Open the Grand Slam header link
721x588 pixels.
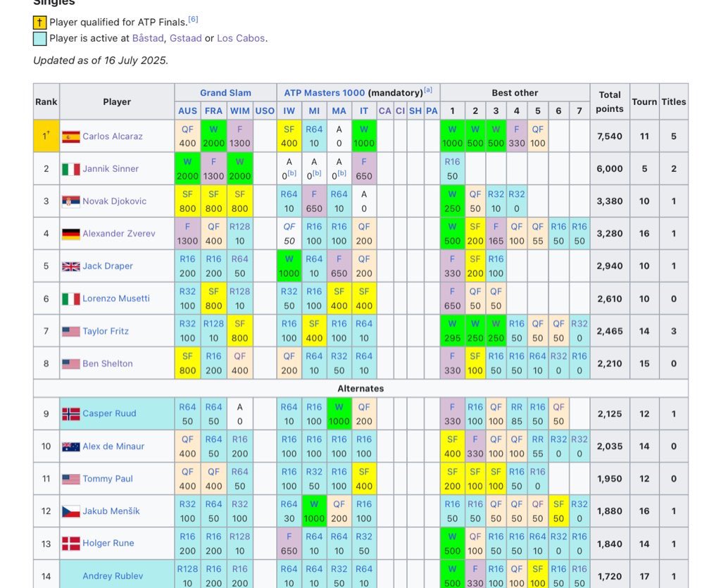pos(225,92)
